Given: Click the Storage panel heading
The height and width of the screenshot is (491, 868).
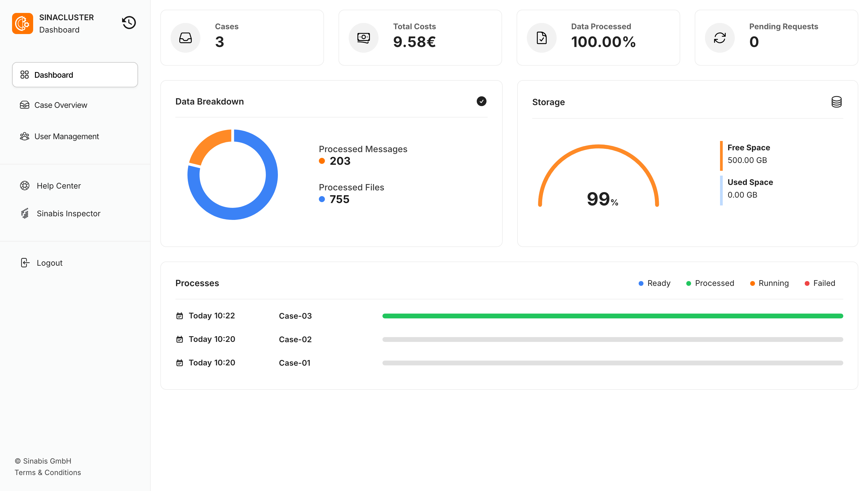Looking at the screenshot, I should (x=548, y=102).
